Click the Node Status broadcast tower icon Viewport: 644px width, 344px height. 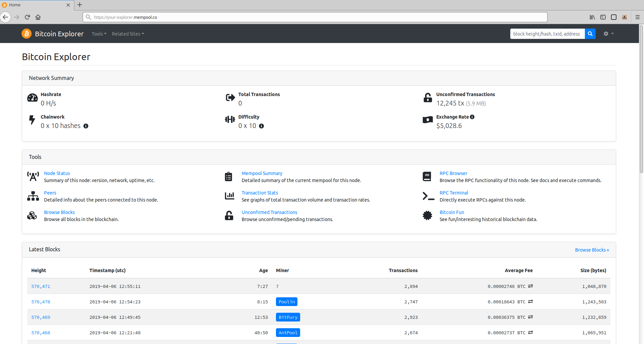pos(33,176)
